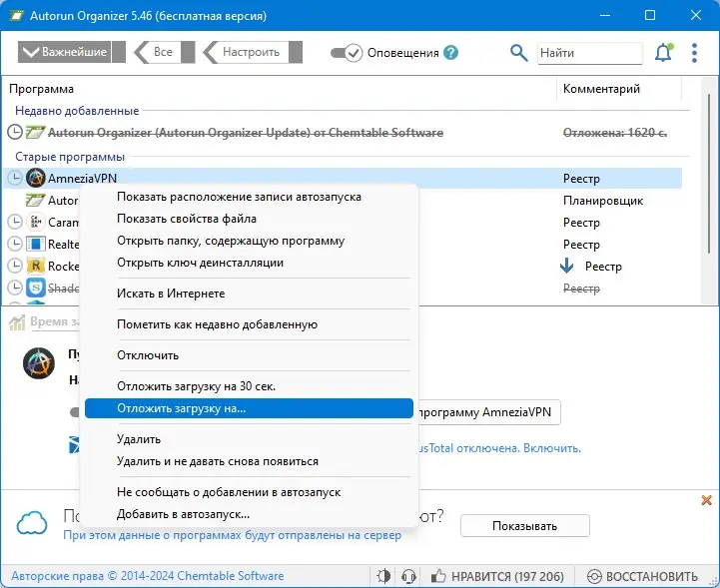This screenshot has width=720, height=588.
Task: Click the Показывать button
Action: 525,525
